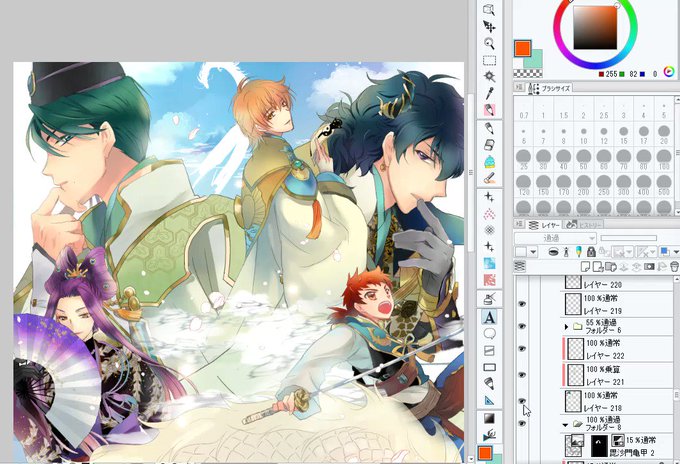The height and width of the screenshot is (464, 680).
Task: Select the red pattern texture tool
Action: coord(489,280)
